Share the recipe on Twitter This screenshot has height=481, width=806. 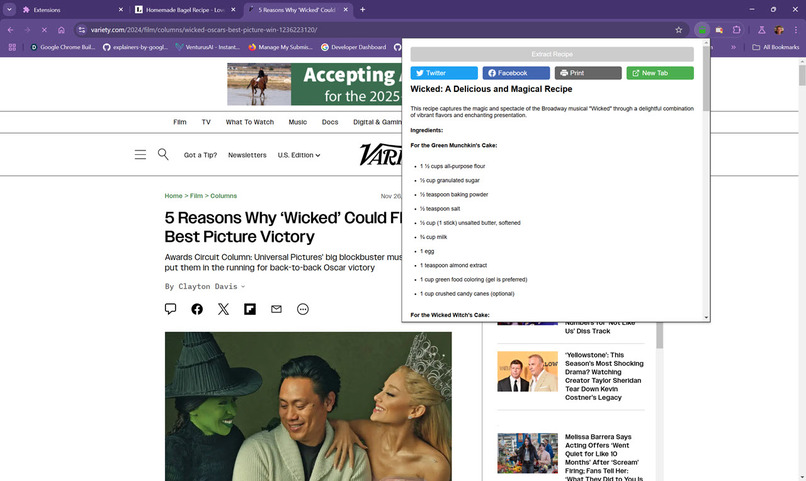(x=444, y=73)
